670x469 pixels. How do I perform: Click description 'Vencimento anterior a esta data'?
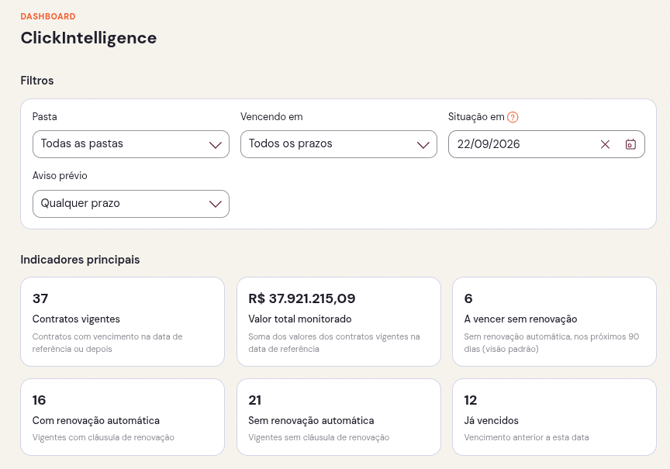[526, 437]
